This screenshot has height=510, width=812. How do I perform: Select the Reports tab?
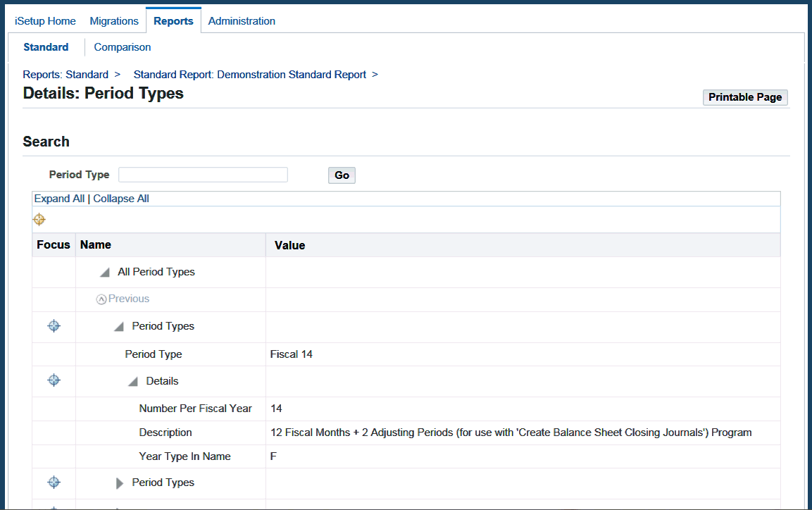(173, 21)
